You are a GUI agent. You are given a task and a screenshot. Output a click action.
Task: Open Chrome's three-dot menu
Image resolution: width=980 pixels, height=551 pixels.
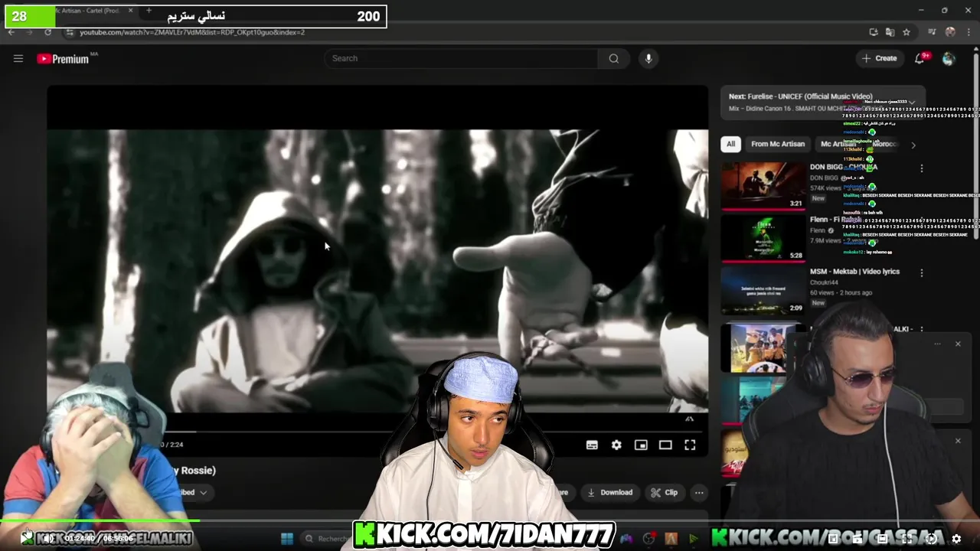[969, 32]
